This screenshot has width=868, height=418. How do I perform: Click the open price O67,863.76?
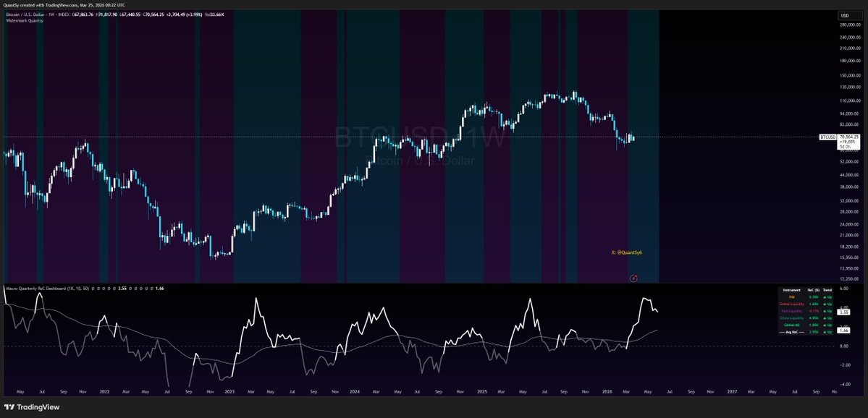tap(83, 15)
